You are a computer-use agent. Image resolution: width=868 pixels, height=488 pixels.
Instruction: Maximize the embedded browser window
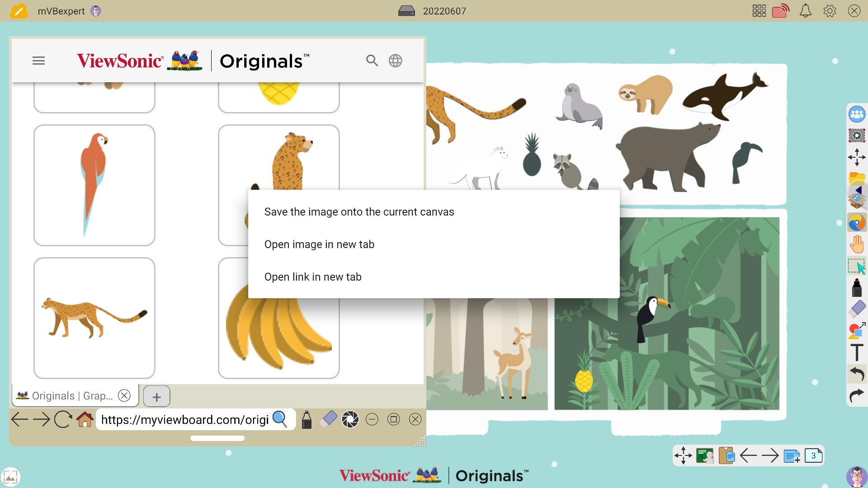394,419
